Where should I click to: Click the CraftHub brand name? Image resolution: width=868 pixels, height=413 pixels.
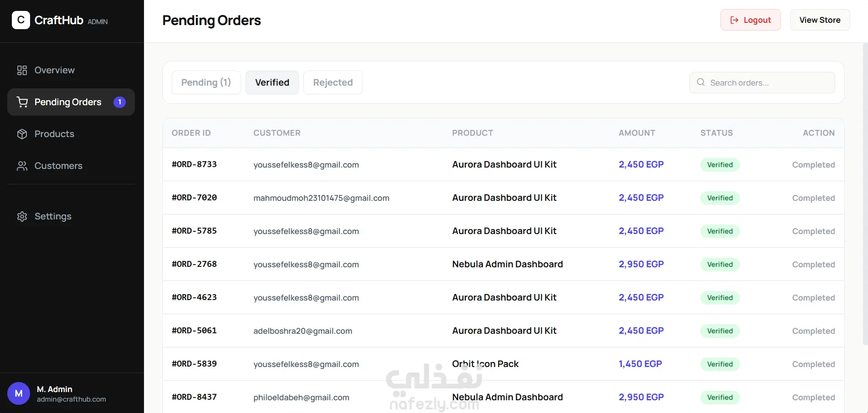(59, 20)
